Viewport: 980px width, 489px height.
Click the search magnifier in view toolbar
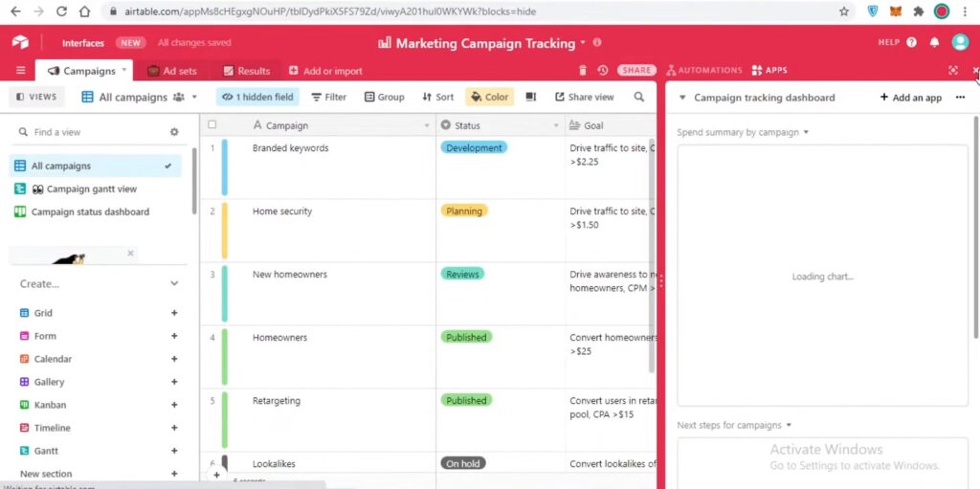[x=639, y=97]
